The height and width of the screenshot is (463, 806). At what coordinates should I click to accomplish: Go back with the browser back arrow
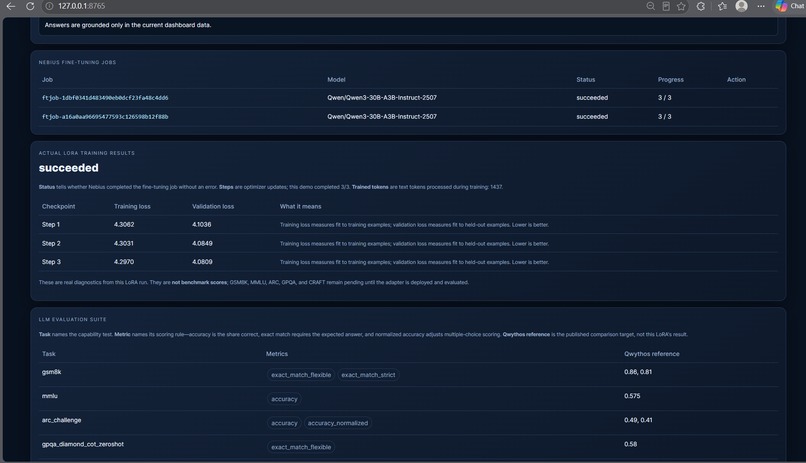pos(10,6)
